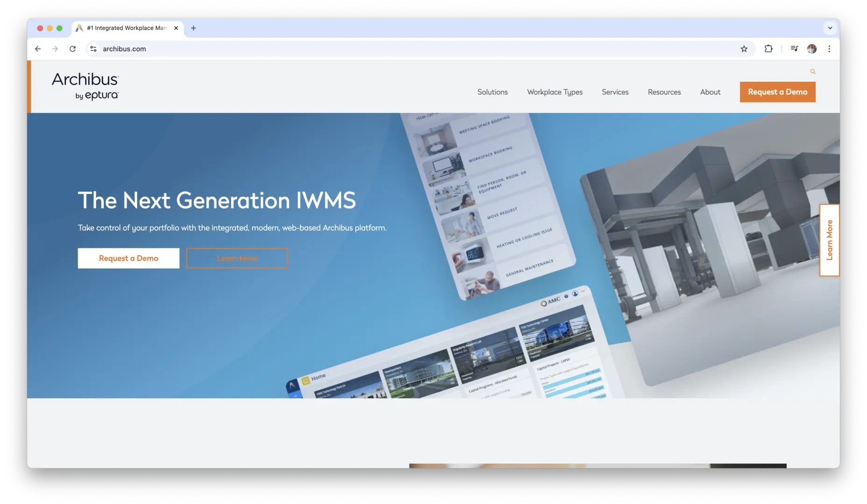Click the vertical Learn More side tab
867x504 pixels.
coord(829,240)
